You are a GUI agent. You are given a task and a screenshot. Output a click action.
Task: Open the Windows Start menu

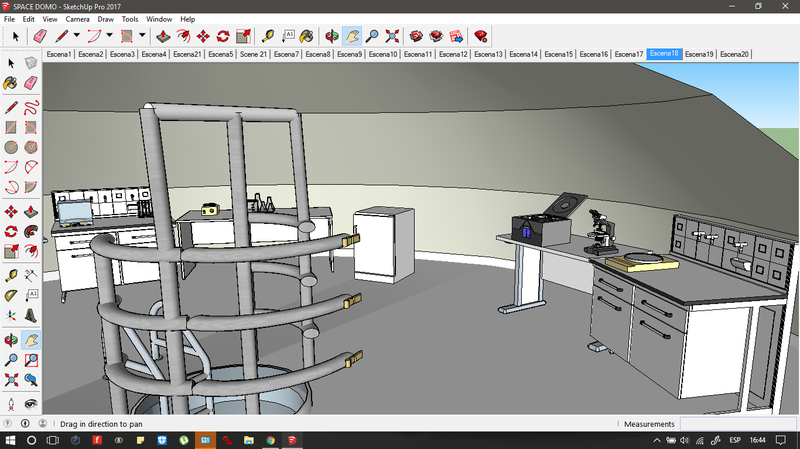tap(10, 440)
